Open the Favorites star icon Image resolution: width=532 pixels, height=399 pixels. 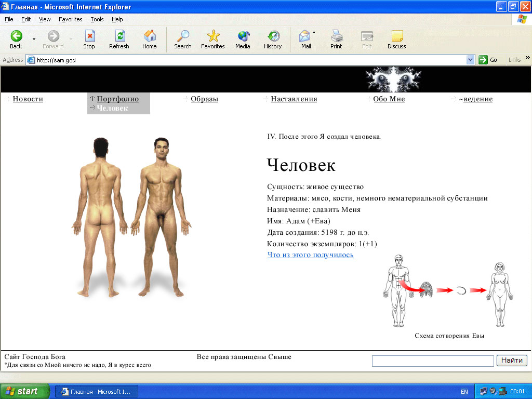[213, 36]
